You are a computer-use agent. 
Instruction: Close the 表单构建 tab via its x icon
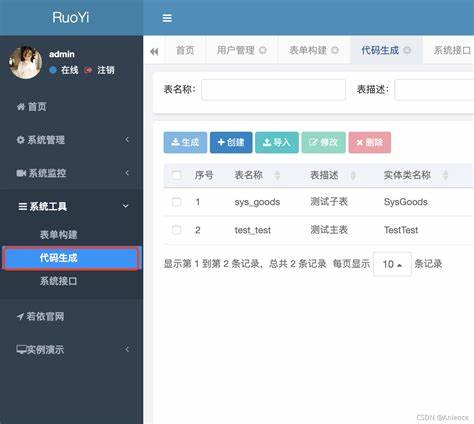pyautogui.click(x=335, y=50)
